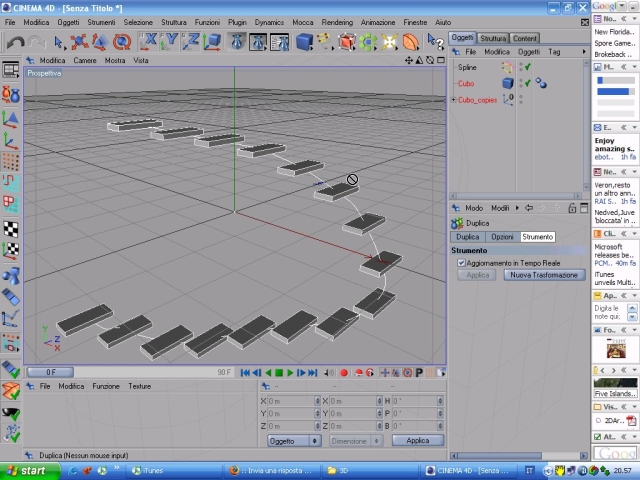Viewport: 640px width, 480px height.
Task: Click the Attribute Manager horizontal scrollbar
Action: 519,456
